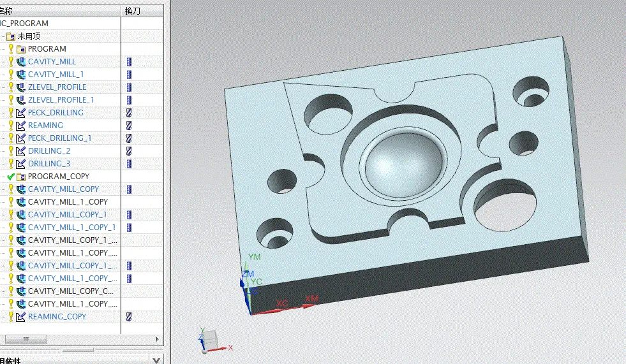Click the folder icon of the PROGRAM group
This screenshot has width=626, height=364.
[x=21, y=50]
